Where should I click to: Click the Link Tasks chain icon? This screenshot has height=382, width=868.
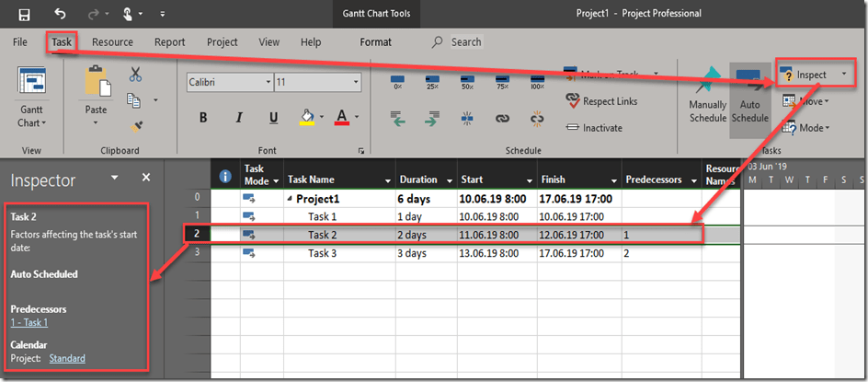(x=502, y=118)
